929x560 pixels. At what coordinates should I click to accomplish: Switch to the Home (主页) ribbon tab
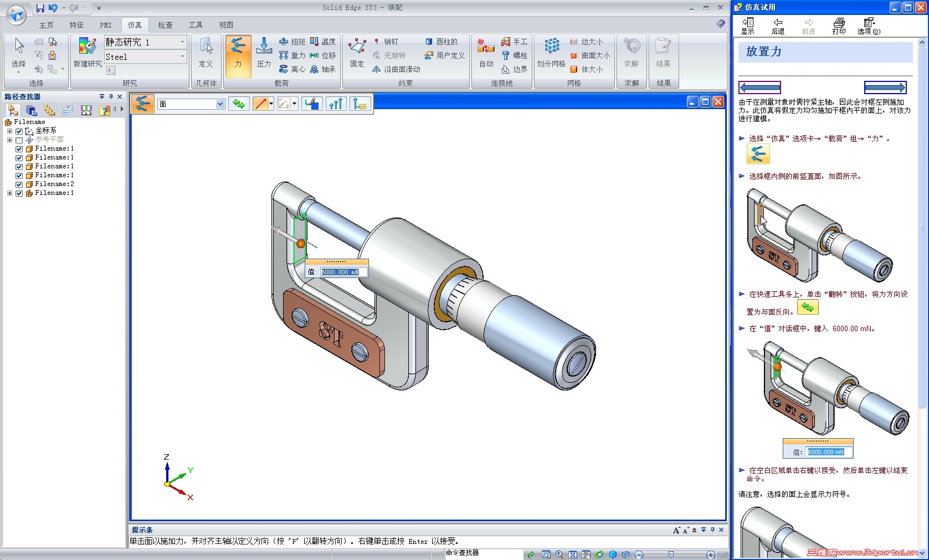click(x=46, y=25)
